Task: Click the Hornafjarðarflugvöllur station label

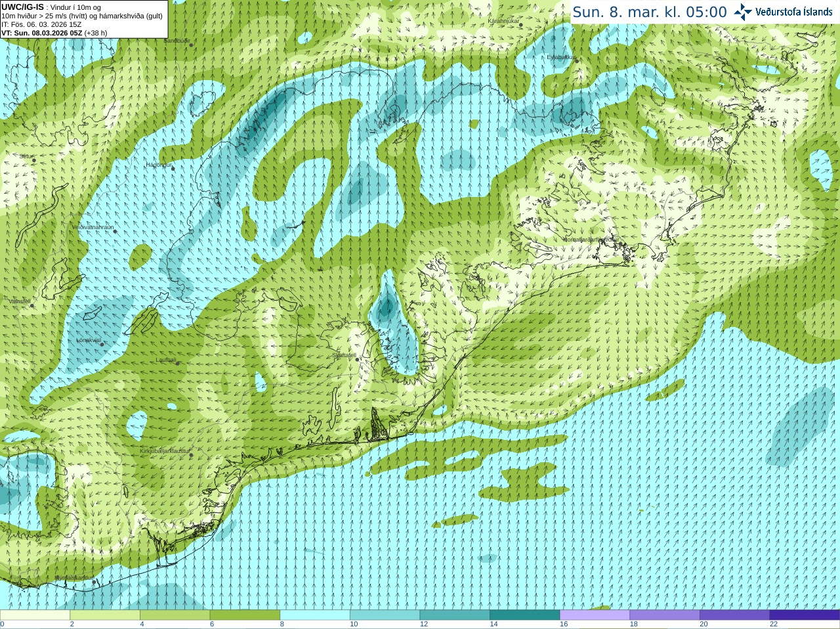Action: tap(591, 240)
